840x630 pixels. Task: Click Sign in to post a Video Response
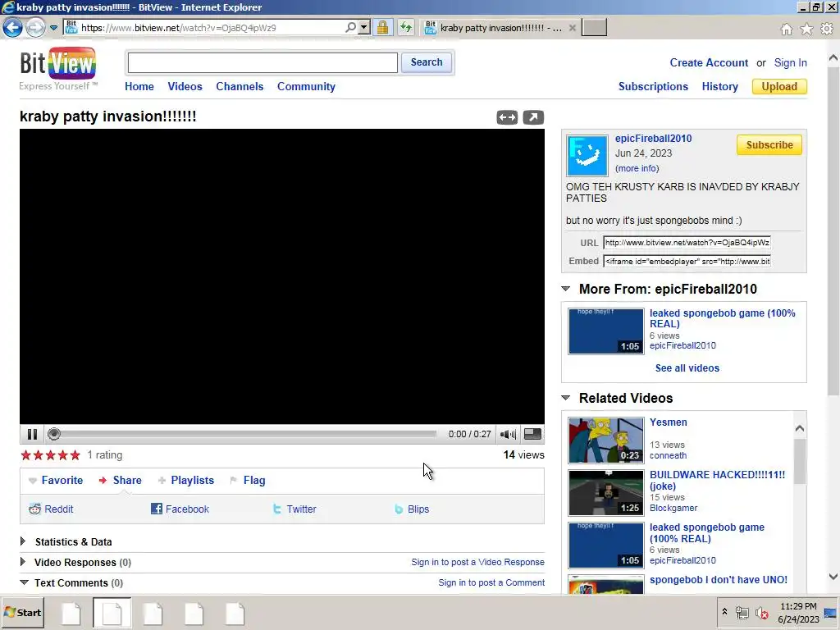[x=478, y=562]
